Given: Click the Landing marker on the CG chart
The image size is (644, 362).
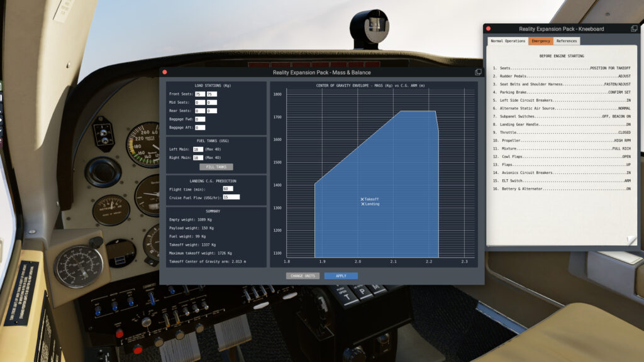Looking at the screenshot, I should click(x=363, y=204).
